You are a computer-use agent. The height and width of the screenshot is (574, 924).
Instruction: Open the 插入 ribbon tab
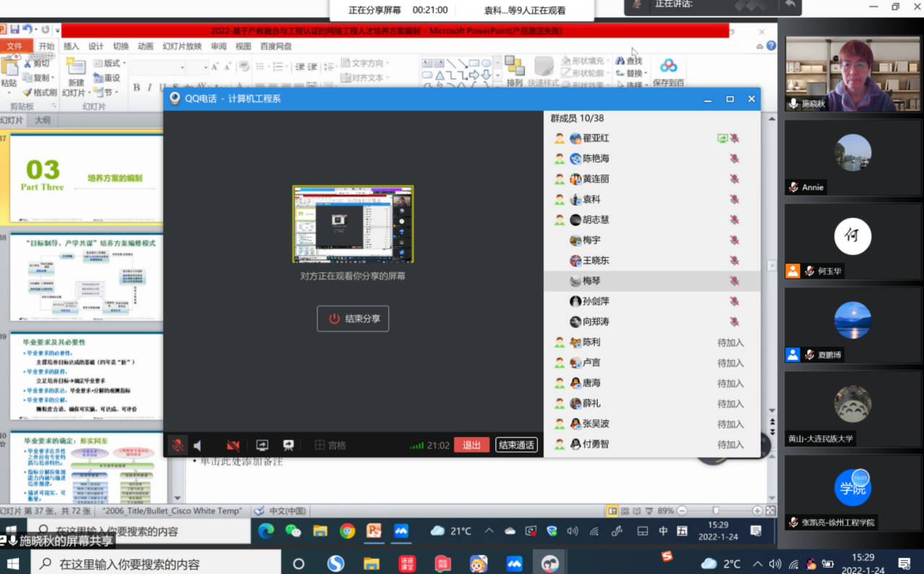[x=71, y=46]
